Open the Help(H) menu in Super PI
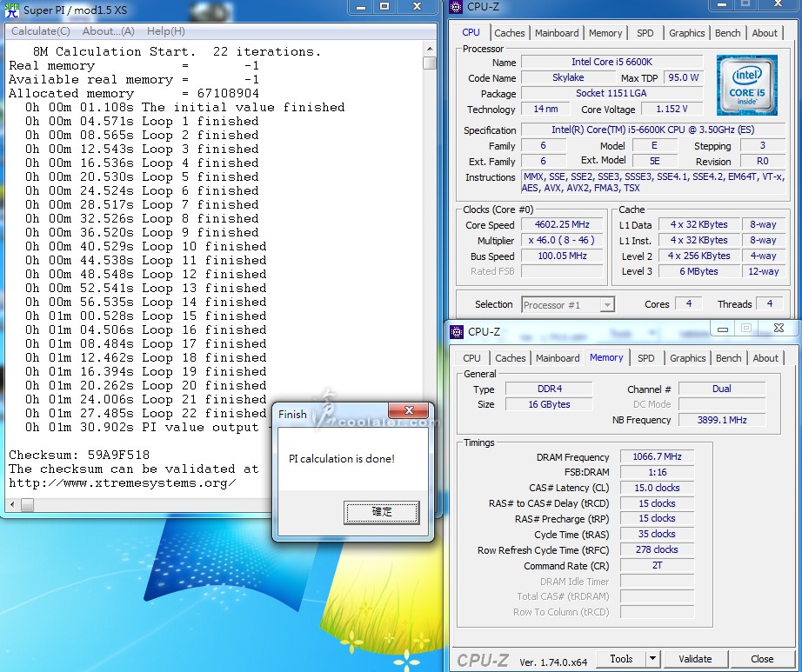Image resolution: width=802 pixels, height=672 pixels. pyautogui.click(x=166, y=31)
